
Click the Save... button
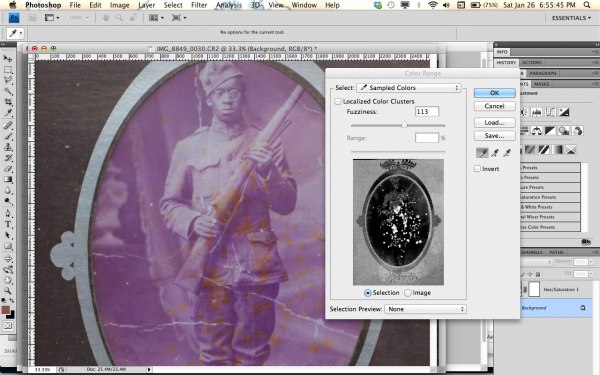tap(494, 135)
